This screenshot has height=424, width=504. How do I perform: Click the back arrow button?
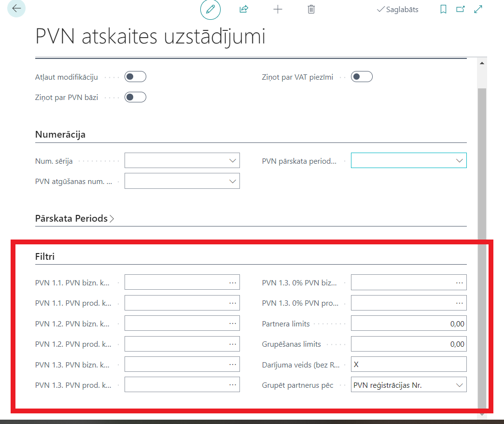17,9
